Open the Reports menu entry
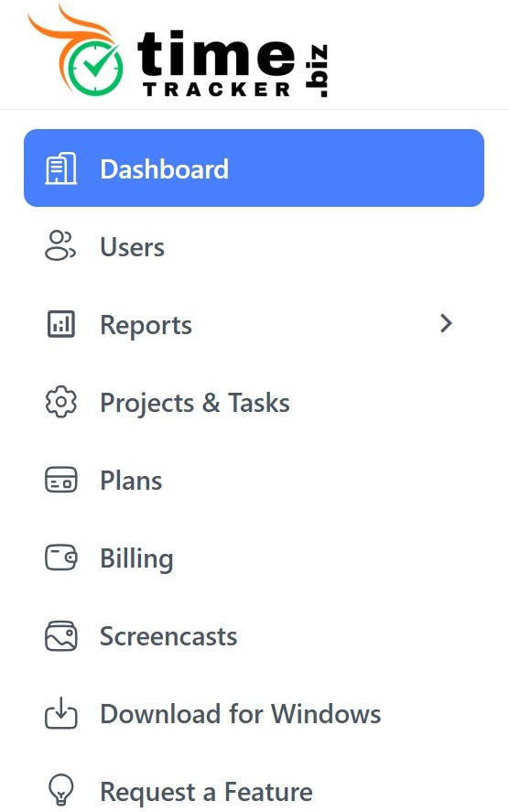The width and height of the screenshot is (509, 812). (254, 324)
